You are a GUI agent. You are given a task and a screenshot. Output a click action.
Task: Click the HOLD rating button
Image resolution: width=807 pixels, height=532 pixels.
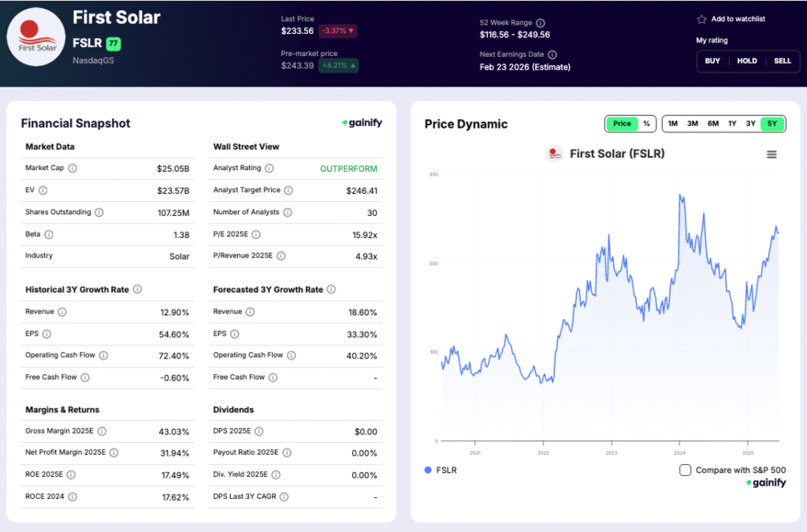click(747, 61)
